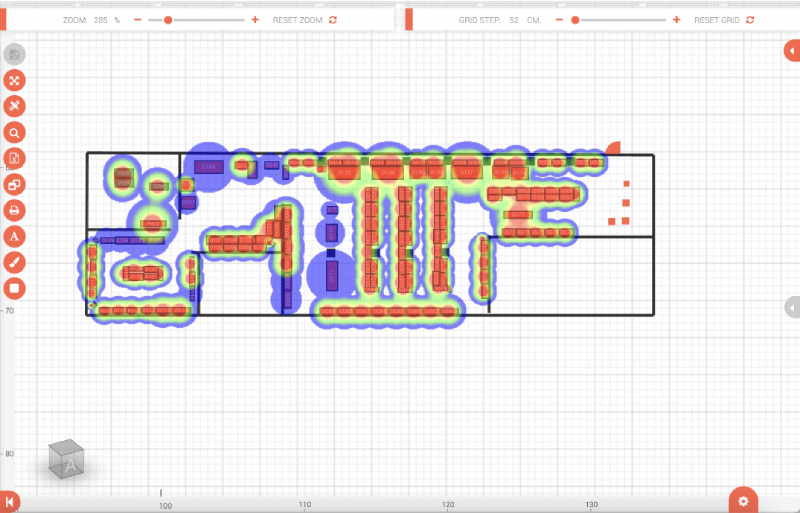Select the square shape tool
The height and width of the screenshot is (513, 800).
(14, 288)
